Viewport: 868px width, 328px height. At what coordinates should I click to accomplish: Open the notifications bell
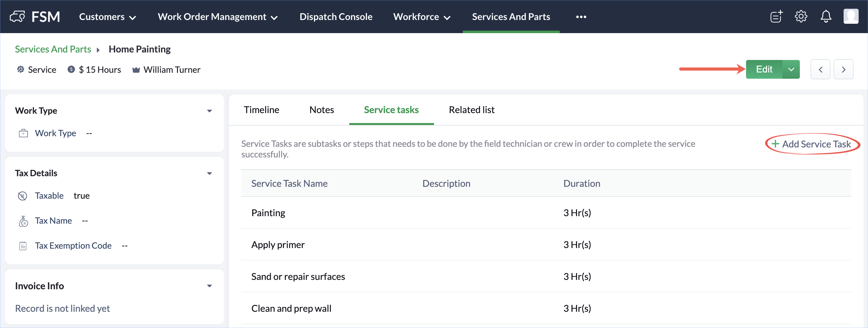[x=825, y=17]
